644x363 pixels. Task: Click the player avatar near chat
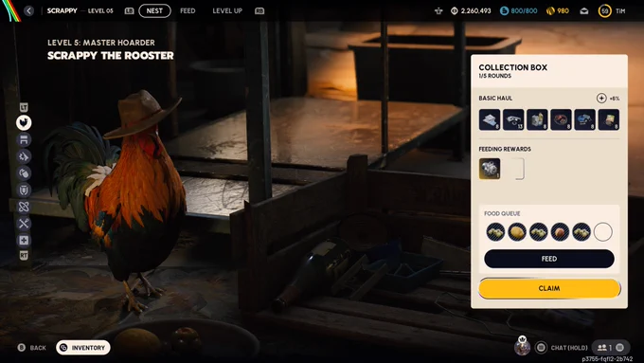(x=523, y=347)
